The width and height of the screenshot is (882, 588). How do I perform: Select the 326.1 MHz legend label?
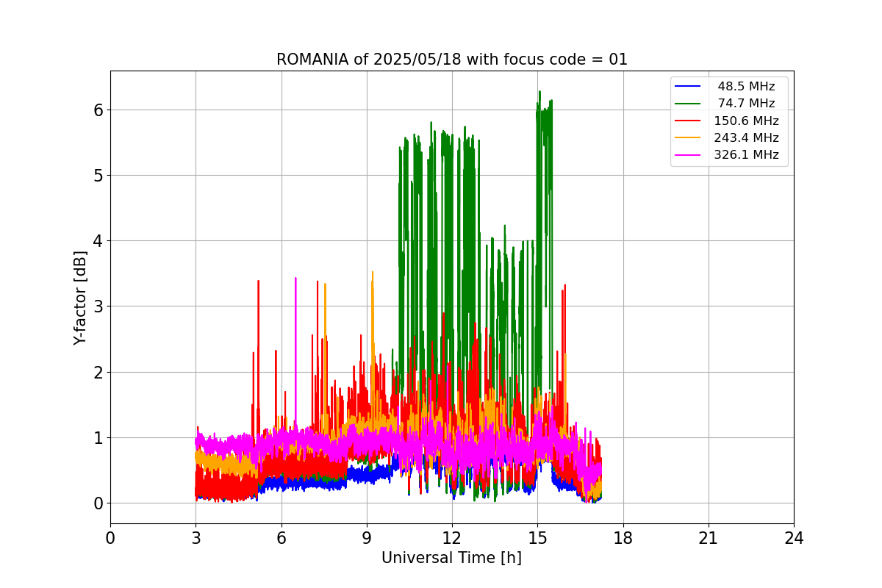tap(746, 154)
